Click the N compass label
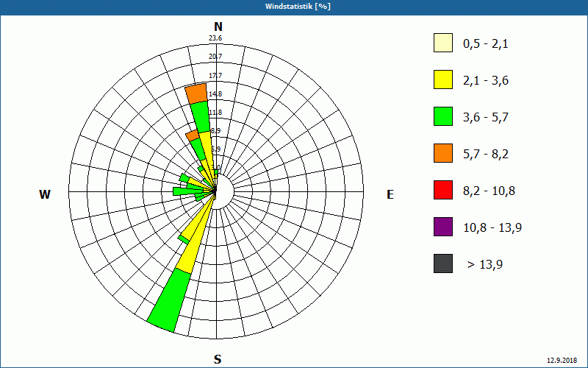Viewport: 588px width, 368px height. pos(218,26)
